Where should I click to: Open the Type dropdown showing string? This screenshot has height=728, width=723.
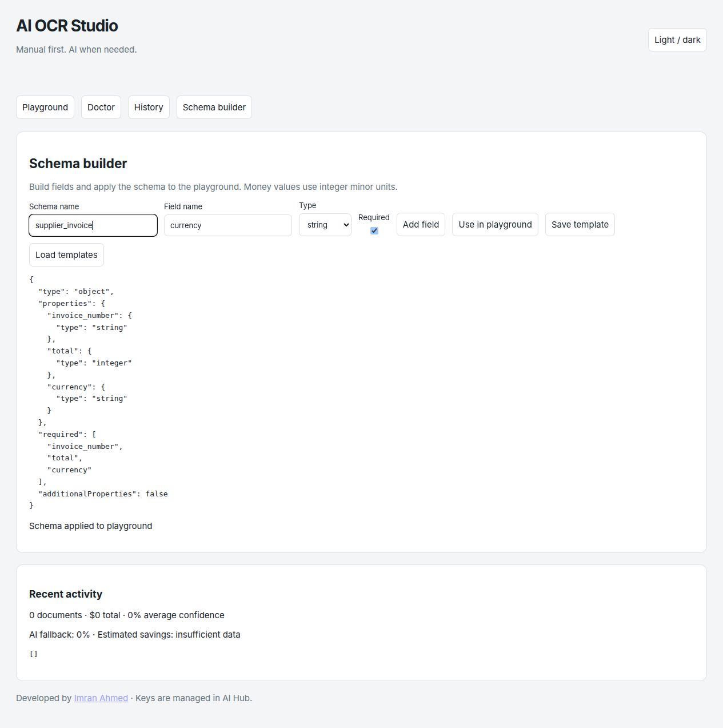click(x=325, y=225)
